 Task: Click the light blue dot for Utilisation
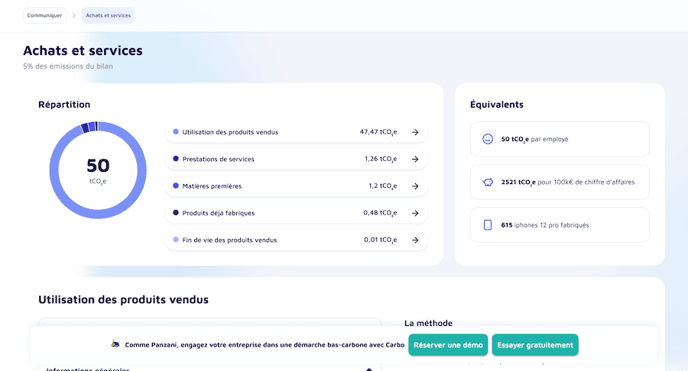click(176, 132)
